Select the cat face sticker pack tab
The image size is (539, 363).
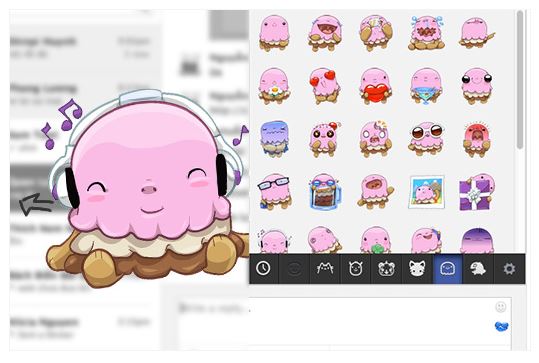pyautogui.click(x=325, y=268)
